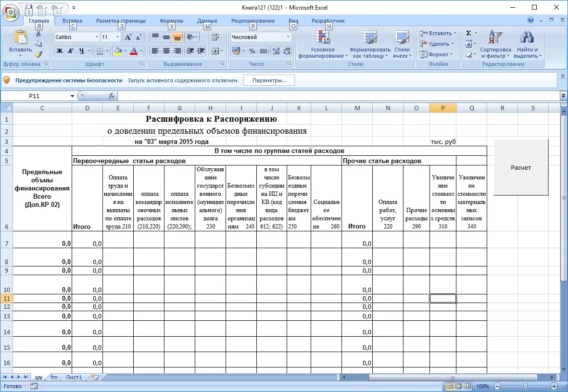Open the Формат cells menu
The width and height of the screenshot is (568, 392).
(x=436, y=54)
